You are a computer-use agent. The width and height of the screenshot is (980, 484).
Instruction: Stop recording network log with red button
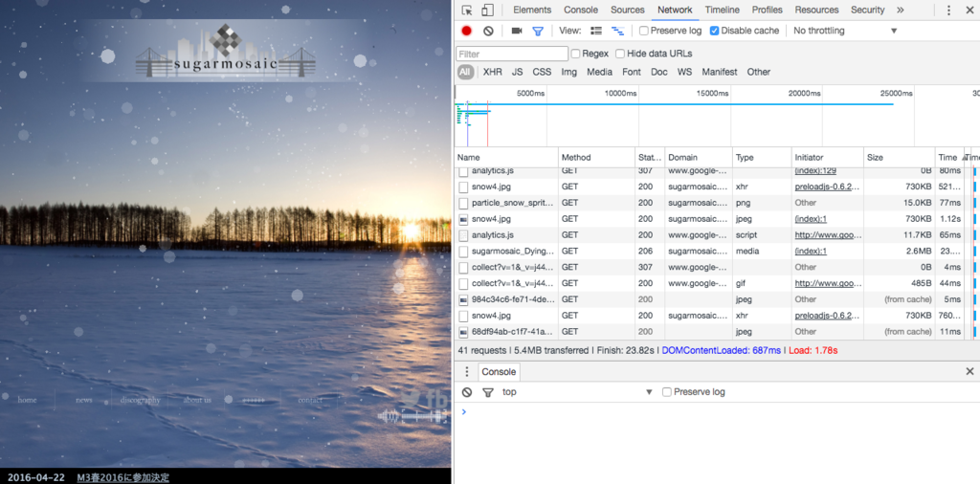(x=467, y=31)
